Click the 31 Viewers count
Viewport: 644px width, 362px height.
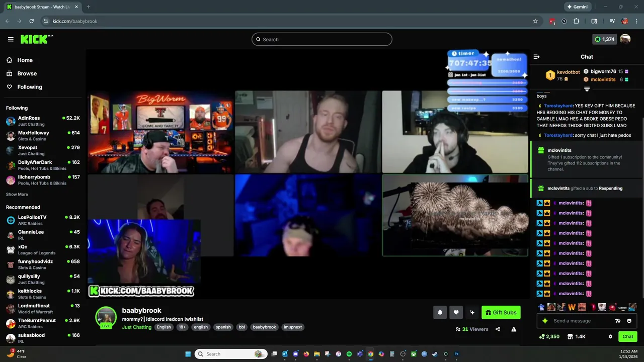[x=472, y=329]
